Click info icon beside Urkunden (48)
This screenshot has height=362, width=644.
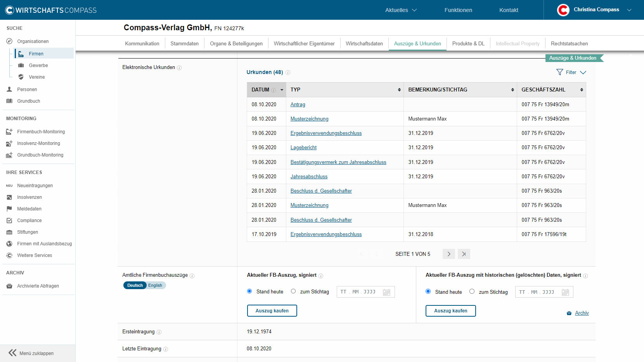point(288,72)
